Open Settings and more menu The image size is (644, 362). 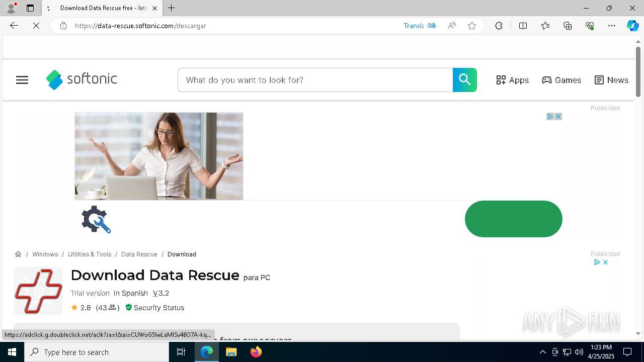[612, 26]
